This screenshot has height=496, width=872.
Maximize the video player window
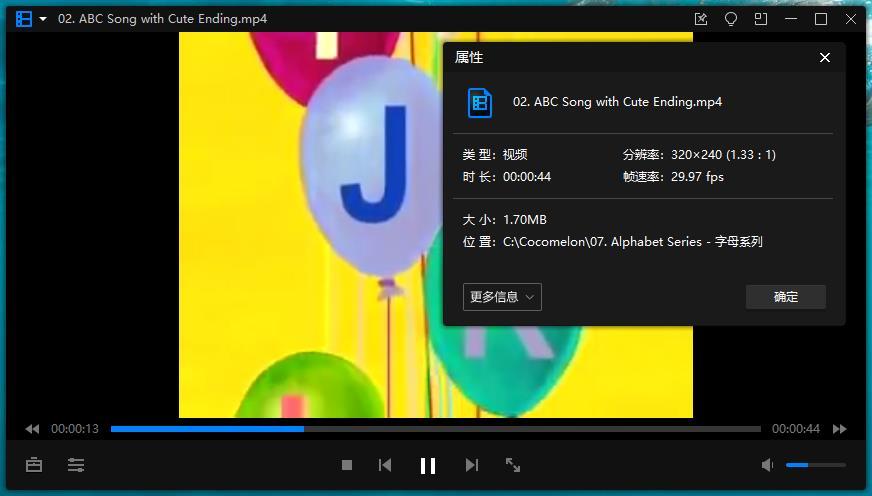[x=821, y=19]
